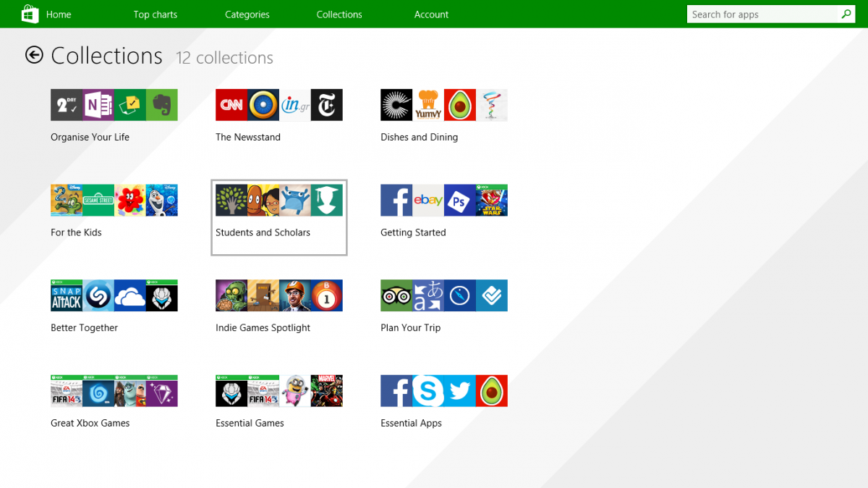Open the Twitter bird icon
Viewport: 868px width, 488px height.
point(460,392)
